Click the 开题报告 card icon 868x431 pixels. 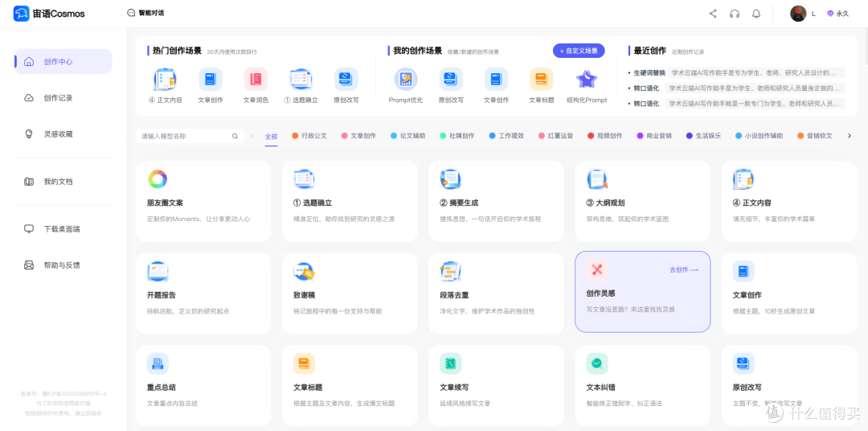pos(158,271)
